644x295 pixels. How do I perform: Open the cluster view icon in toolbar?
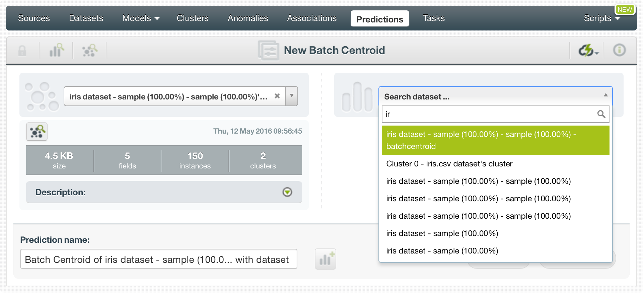[x=89, y=51]
